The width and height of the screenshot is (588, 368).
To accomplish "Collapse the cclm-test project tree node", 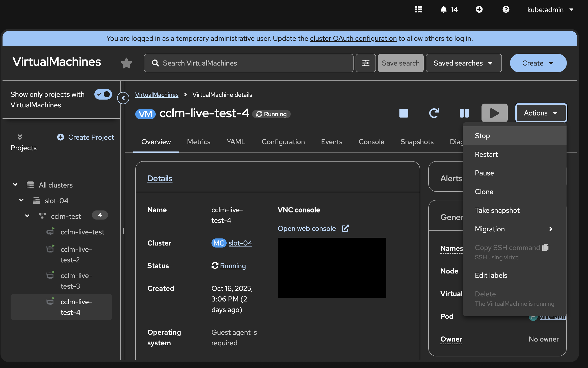I will (27, 216).
